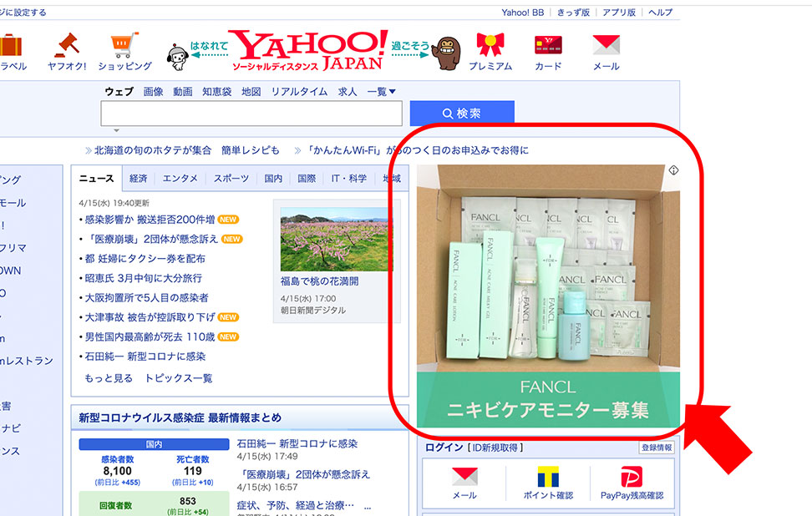Open the ヘルプ link

[660, 13]
